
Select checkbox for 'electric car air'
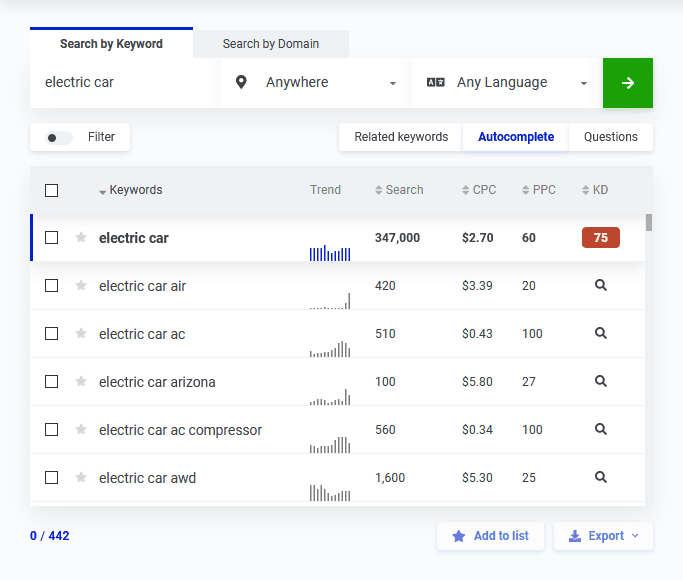click(51, 285)
